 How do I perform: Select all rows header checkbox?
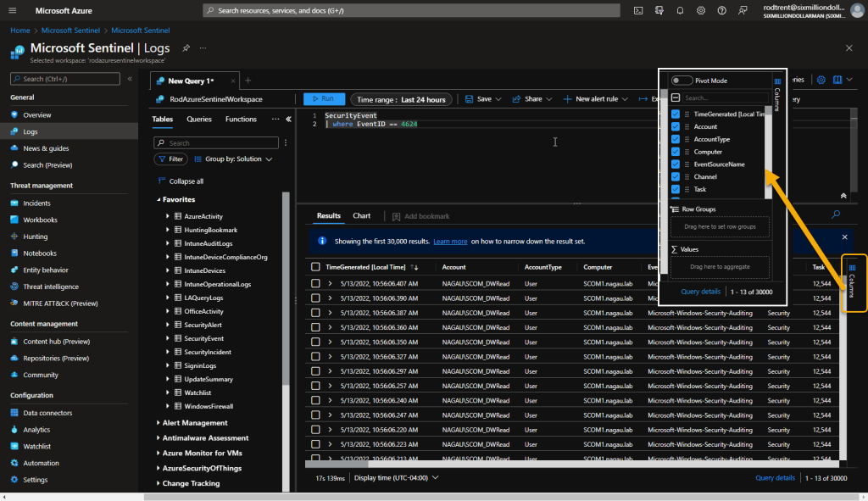(315, 267)
